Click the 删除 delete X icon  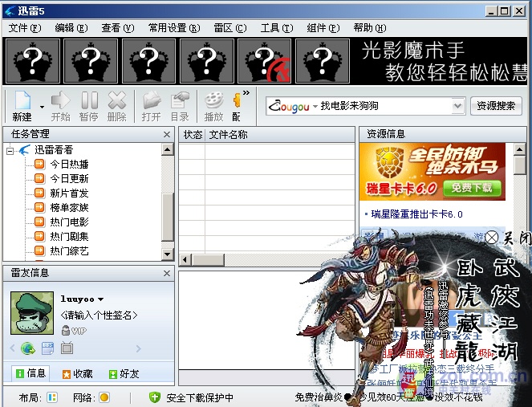tap(116, 106)
